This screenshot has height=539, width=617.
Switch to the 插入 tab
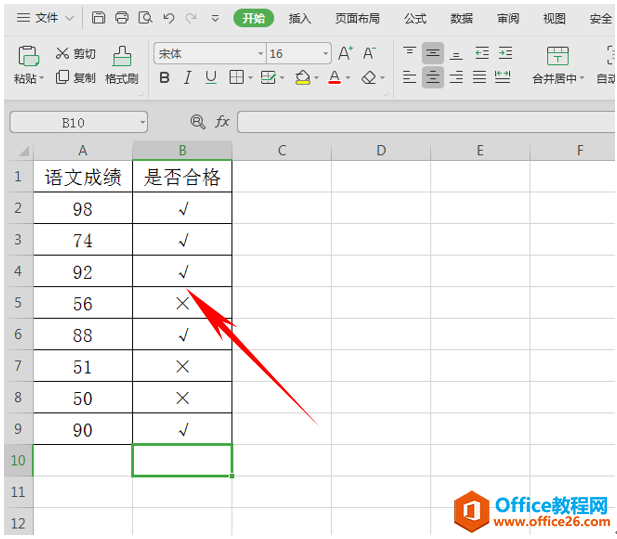(299, 18)
